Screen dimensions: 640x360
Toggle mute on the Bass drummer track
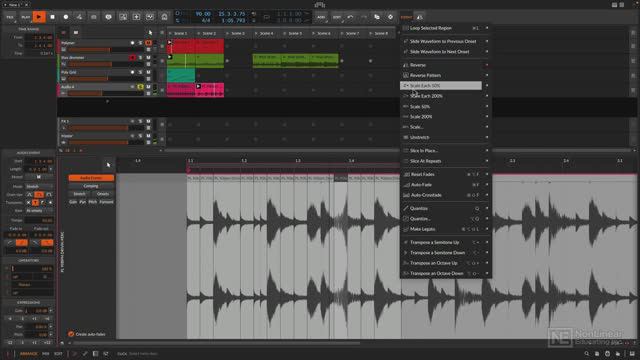(148, 58)
